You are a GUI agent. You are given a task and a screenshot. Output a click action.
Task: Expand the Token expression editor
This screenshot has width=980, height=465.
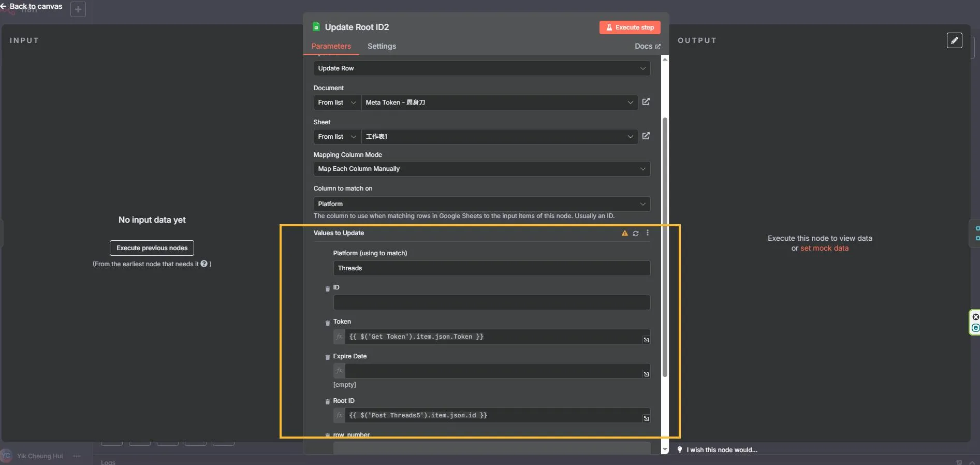pos(646,340)
